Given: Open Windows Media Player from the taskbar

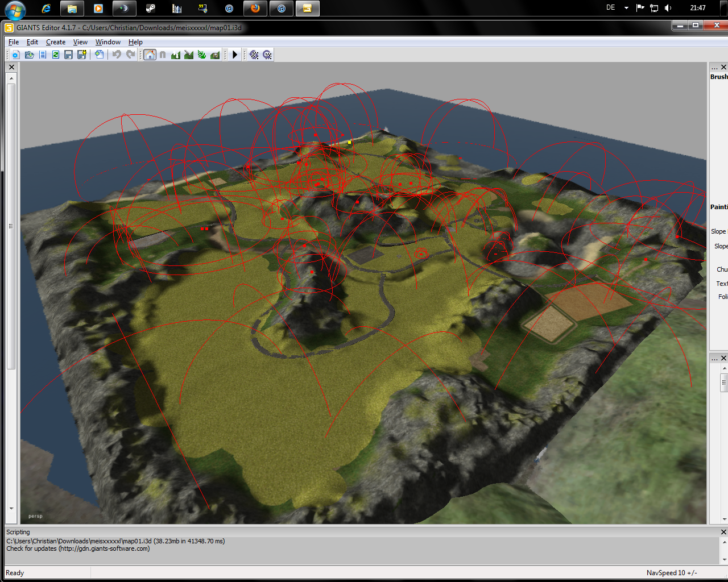Looking at the screenshot, I should [x=98, y=8].
